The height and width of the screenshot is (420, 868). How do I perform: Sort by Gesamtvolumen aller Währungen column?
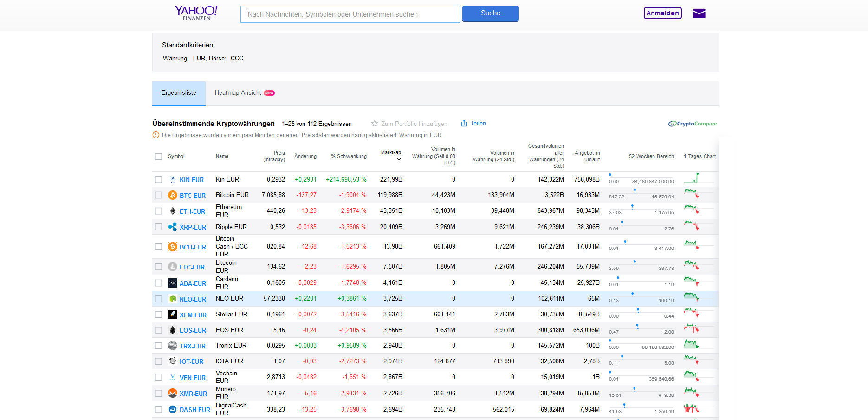[546, 156]
